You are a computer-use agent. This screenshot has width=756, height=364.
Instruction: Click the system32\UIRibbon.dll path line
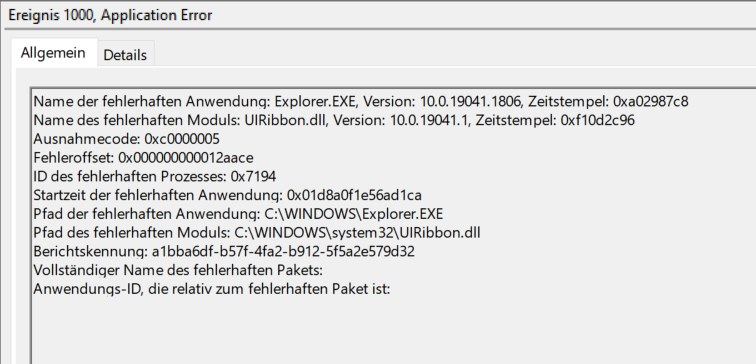point(257,233)
